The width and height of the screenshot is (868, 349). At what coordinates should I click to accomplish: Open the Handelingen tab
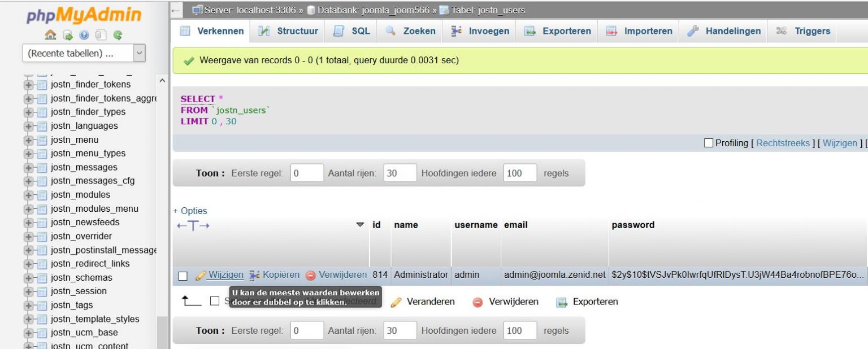coord(724,31)
